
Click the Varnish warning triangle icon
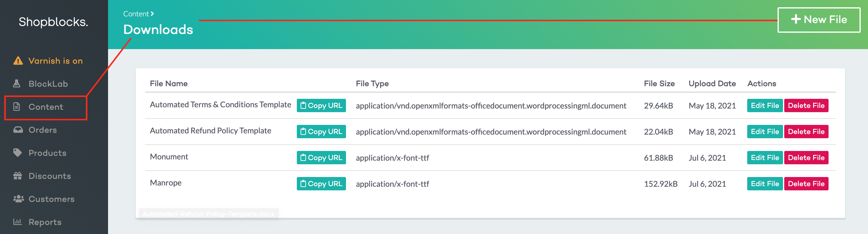point(18,61)
